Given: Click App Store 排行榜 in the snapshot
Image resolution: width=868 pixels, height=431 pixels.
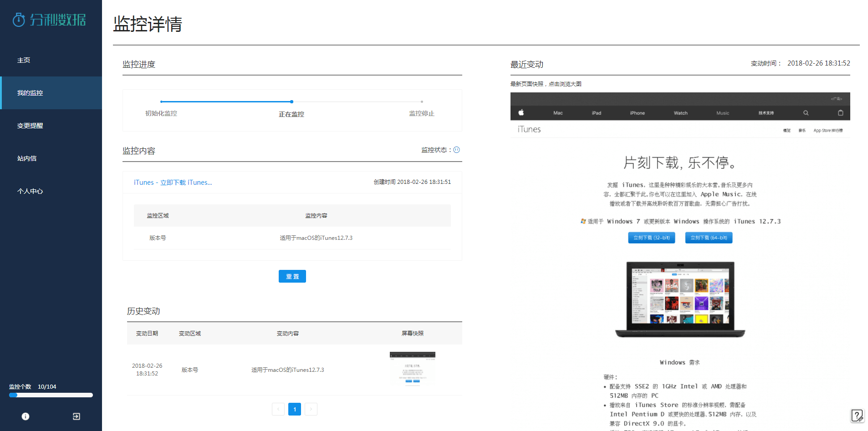Looking at the screenshot, I should [828, 131].
